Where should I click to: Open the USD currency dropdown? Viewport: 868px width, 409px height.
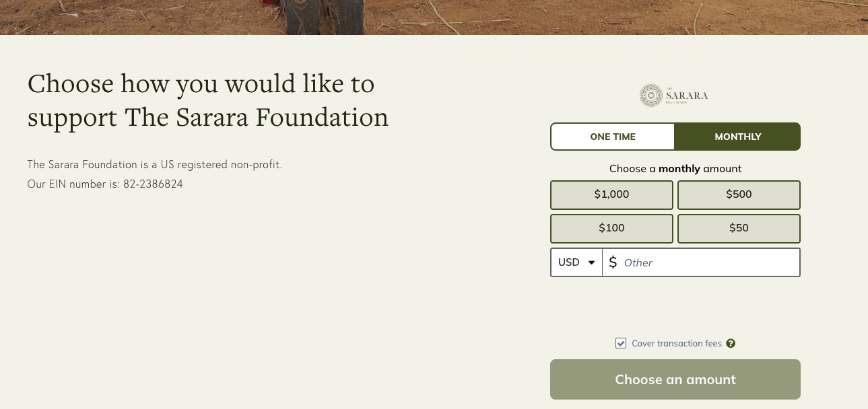coord(576,262)
